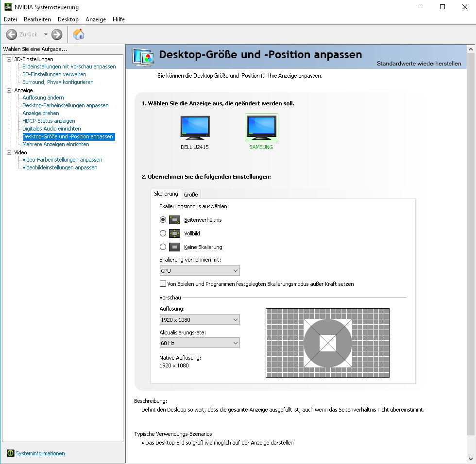Click the scaling preview image
The width and height of the screenshot is (476, 464).
click(327, 343)
